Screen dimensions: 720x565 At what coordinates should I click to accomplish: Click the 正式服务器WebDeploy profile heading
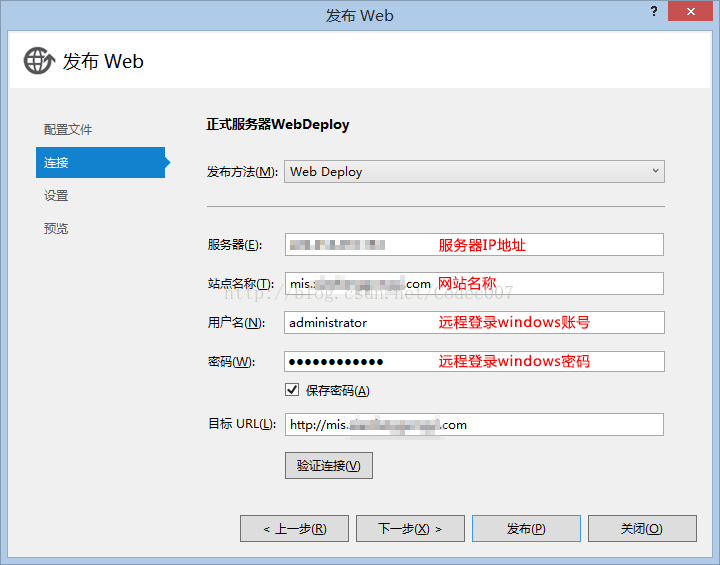pyautogui.click(x=278, y=125)
